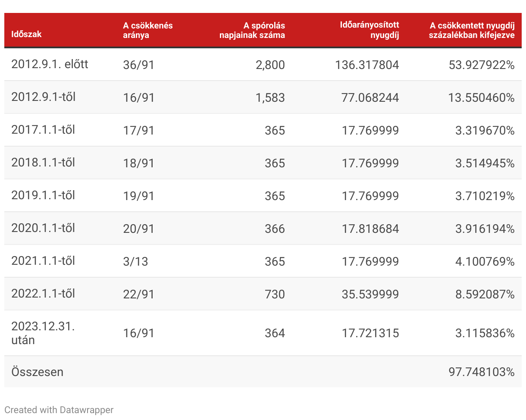The width and height of the screenshot is (526, 420).
Task: Click the 36/91 ratio cell
Action: [x=138, y=65]
